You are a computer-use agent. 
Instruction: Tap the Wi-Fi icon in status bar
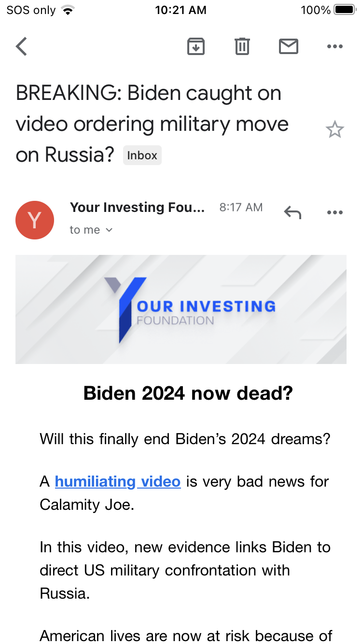coord(68,10)
